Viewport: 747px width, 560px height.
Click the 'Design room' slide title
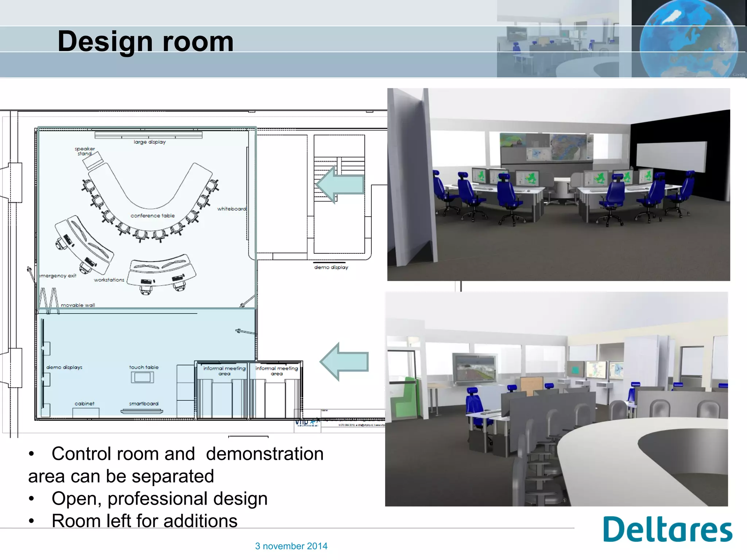tap(146, 41)
